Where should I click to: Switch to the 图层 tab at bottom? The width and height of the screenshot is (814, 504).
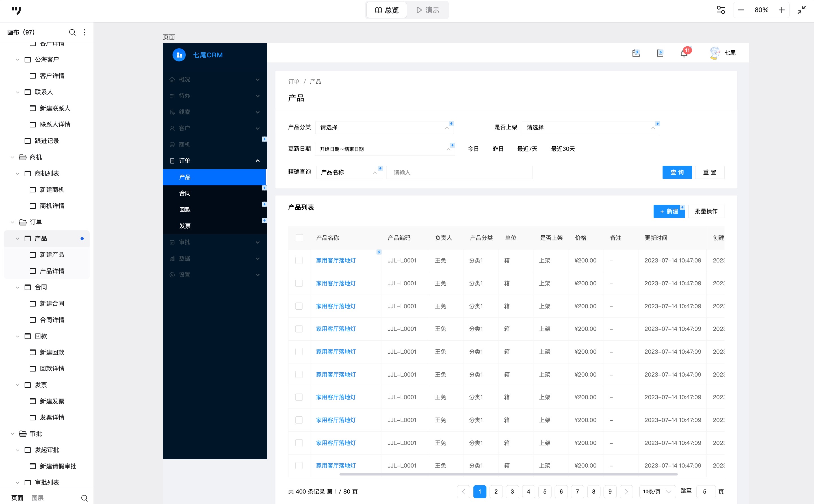click(37, 498)
